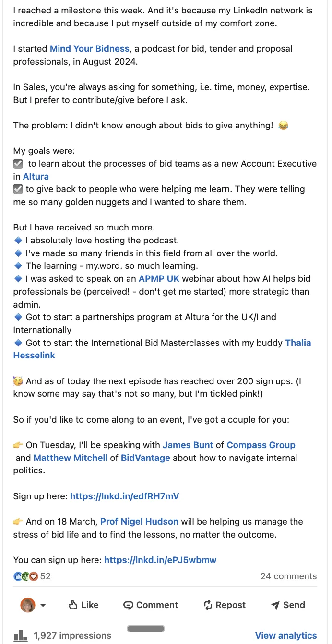Open the 24 comments link
This screenshot has width=332, height=644.
288,576
